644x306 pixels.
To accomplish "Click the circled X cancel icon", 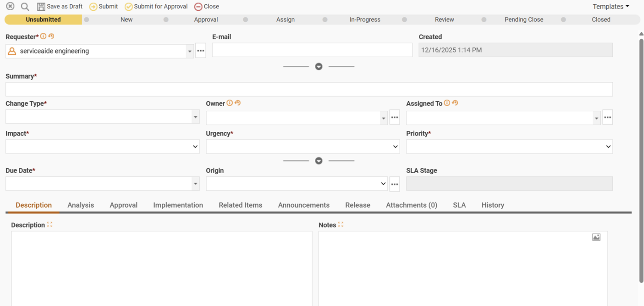I will pyautogui.click(x=10, y=6).
